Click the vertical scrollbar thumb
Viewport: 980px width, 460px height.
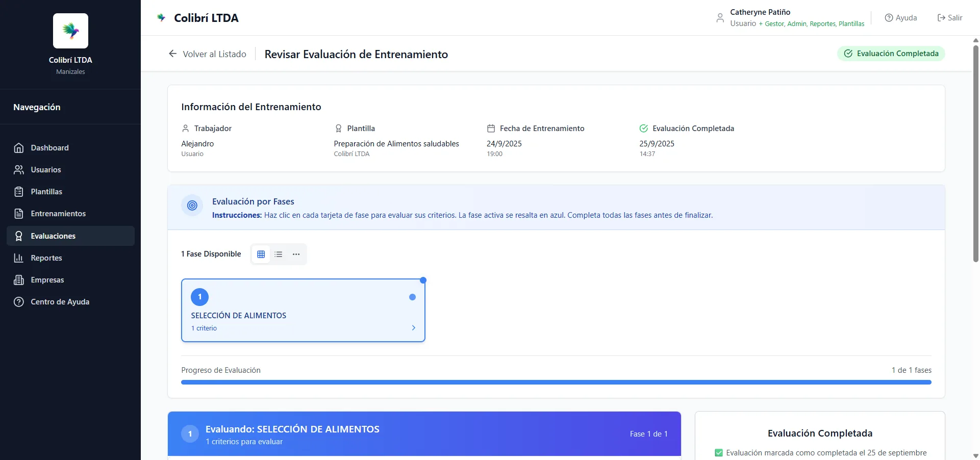point(976,153)
